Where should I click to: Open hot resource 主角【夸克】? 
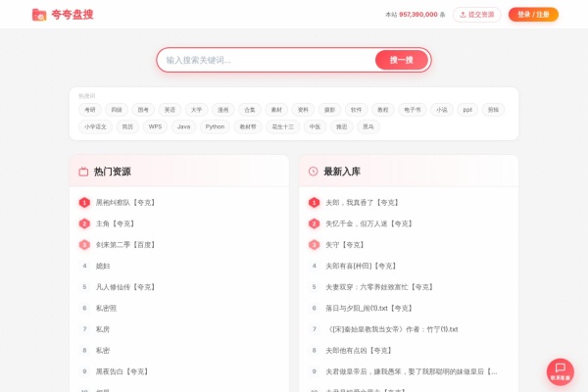[x=116, y=223]
